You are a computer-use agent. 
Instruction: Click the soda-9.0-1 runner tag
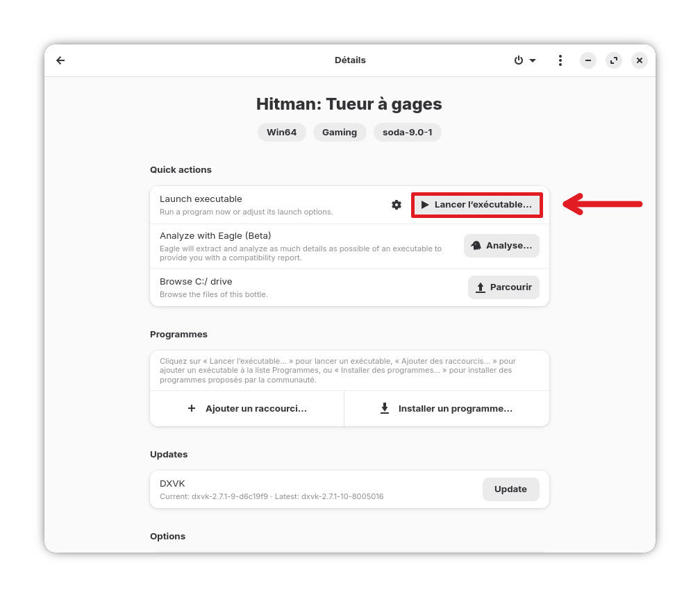[407, 133]
